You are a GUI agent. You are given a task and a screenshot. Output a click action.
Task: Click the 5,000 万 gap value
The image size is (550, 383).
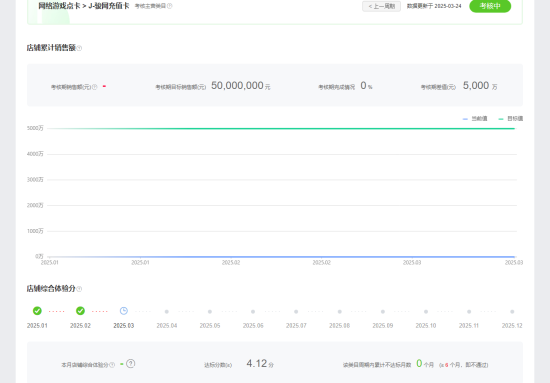pos(480,86)
